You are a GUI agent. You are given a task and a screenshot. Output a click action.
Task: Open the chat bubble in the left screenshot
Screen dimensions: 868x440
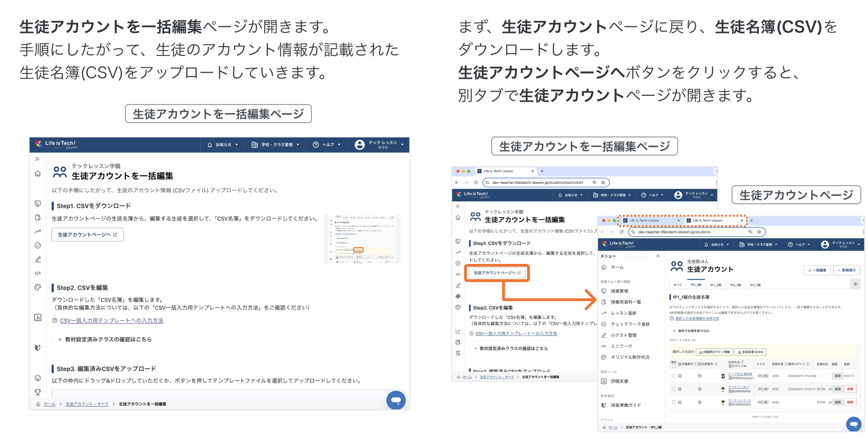click(396, 400)
